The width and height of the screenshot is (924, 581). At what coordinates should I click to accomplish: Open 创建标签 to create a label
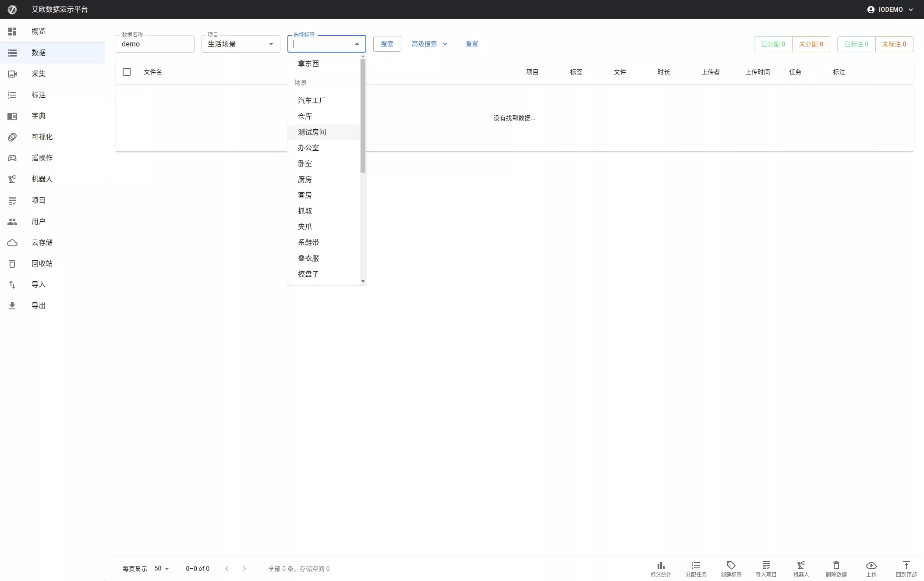pyautogui.click(x=730, y=568)
